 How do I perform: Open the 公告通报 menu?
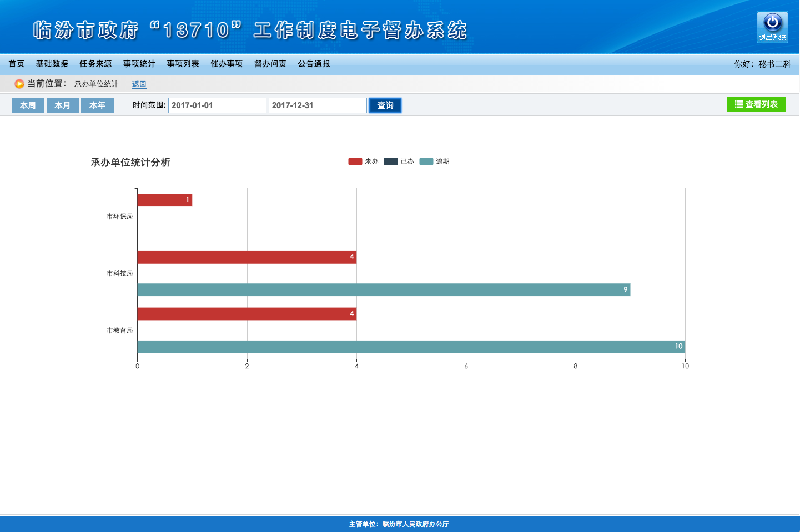tap(314, 64)
